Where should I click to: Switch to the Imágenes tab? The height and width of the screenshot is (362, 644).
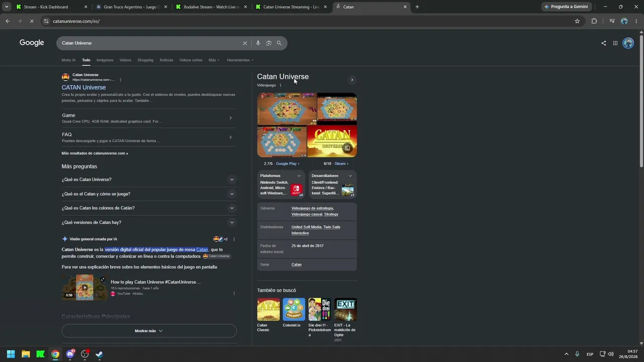[x=105, y=60]
